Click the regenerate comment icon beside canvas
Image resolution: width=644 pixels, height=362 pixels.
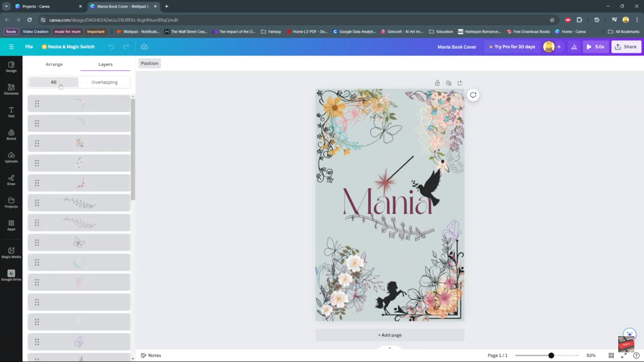[x=473, y=95]
